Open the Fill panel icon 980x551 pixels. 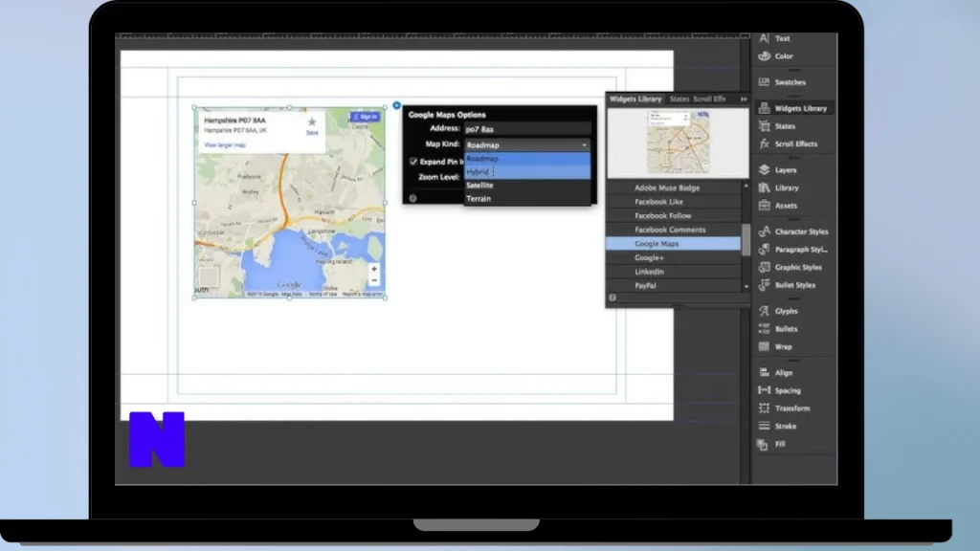pyautogui.click(x=763, y=444)
